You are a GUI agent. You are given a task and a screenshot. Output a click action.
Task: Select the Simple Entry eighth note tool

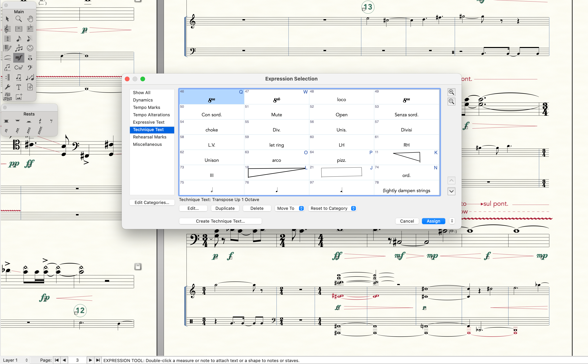[18, 38]
